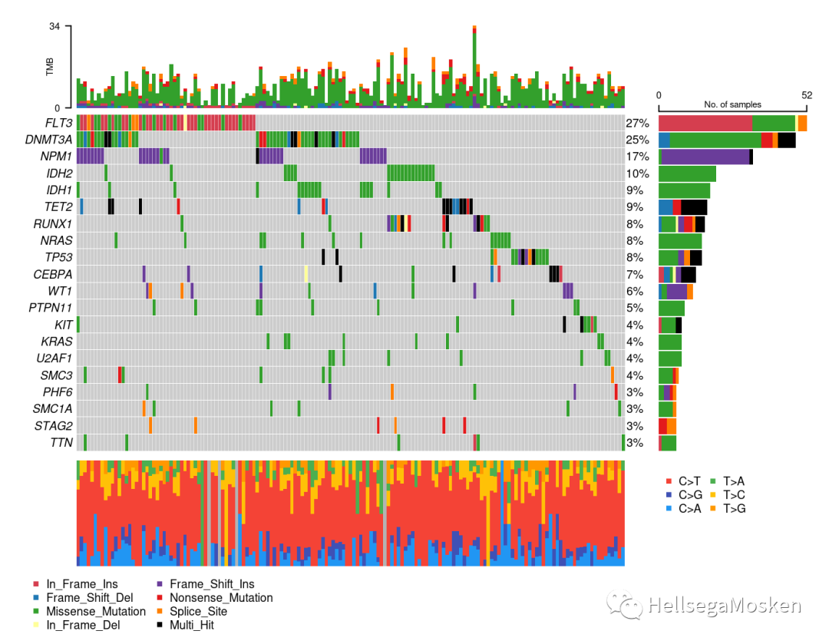Select the KRAS gene label
This screenshot has height=644, width=829.
[57, 342]
